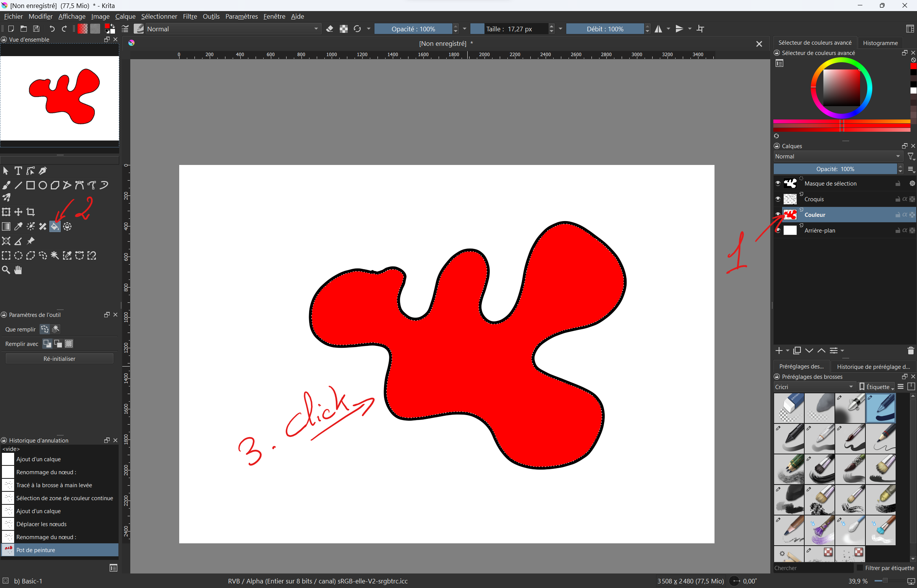Screen dimensions: 917x588
Task: Adjust the layer Opacité slider
Action: (835, 169)
